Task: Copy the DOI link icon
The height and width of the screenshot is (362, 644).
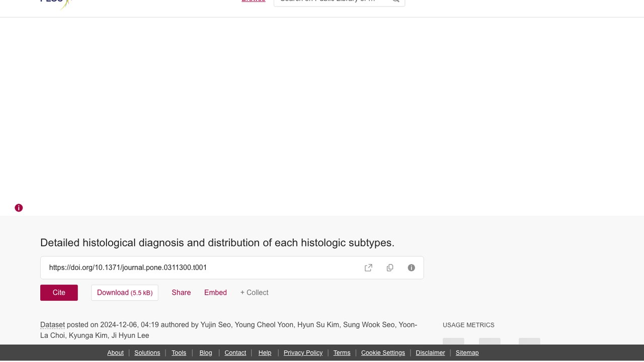Action: tap(390, 267)
